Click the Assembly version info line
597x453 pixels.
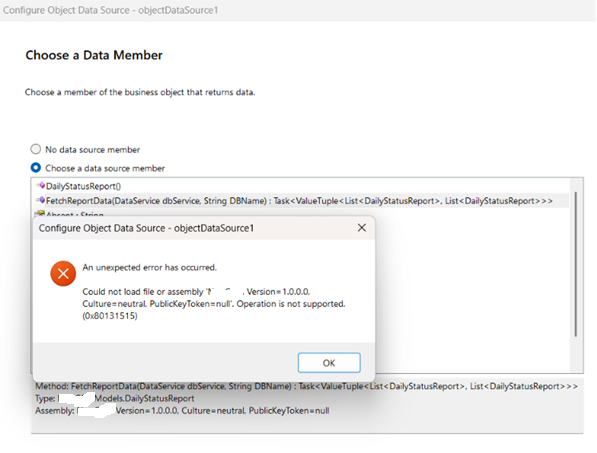182,411
